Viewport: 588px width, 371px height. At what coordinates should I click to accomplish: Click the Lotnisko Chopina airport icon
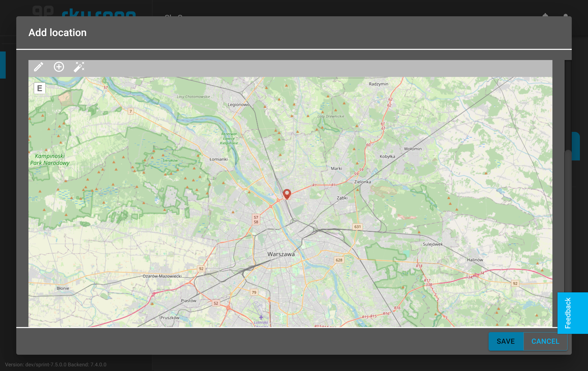(261, 317)
